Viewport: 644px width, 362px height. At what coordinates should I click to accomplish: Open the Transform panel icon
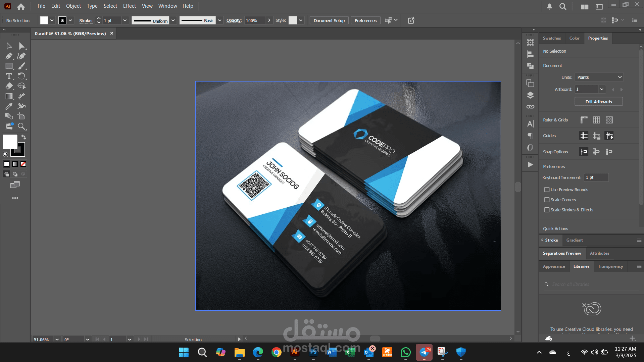pos(530,43)
